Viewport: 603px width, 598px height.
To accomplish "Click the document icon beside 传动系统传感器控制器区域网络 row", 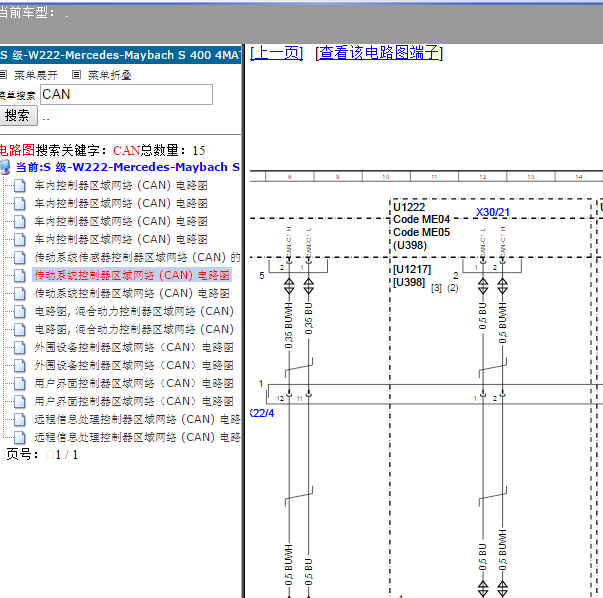I will pyautogui.click(x=20, y=257).
